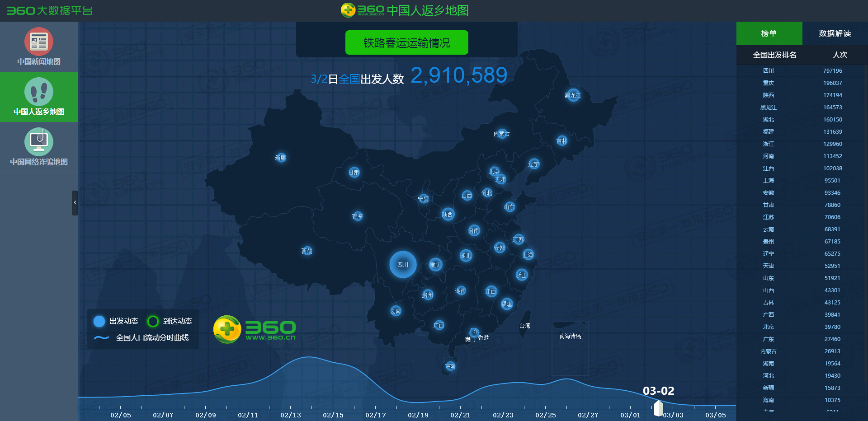This screenshot has width=868, height=421.
Task: Click the 南海诸岛 inset map
Action: 570,348
